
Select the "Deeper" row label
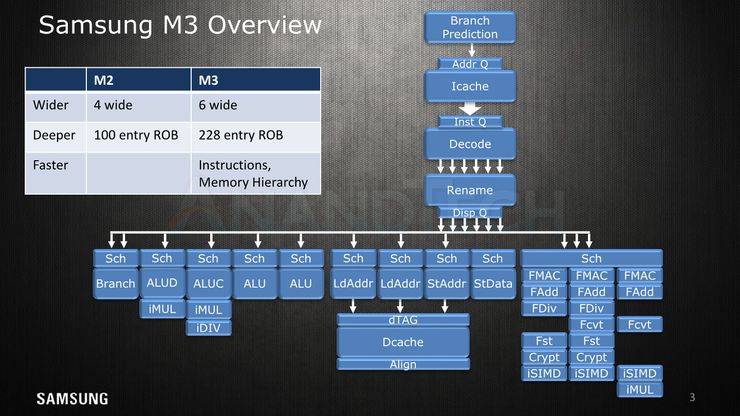pyautogui.click(x=54, y=135)
